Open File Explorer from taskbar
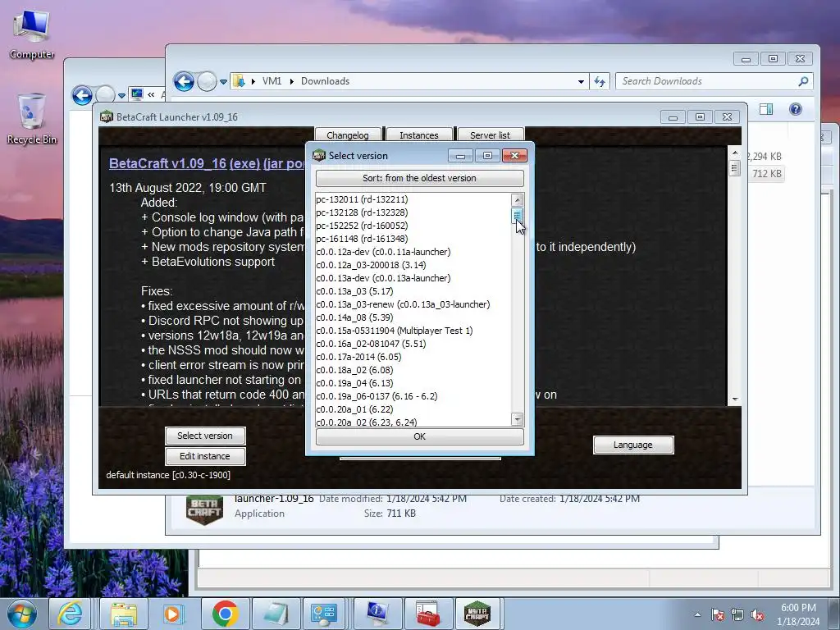This screenshot has width=840, height=630. coord(124,614)
